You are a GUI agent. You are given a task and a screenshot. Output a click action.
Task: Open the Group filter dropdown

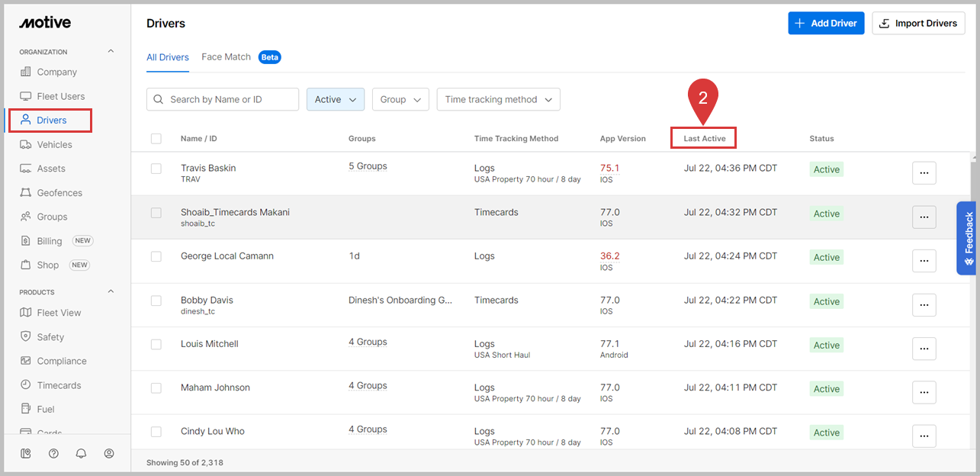tap(400, 99)
